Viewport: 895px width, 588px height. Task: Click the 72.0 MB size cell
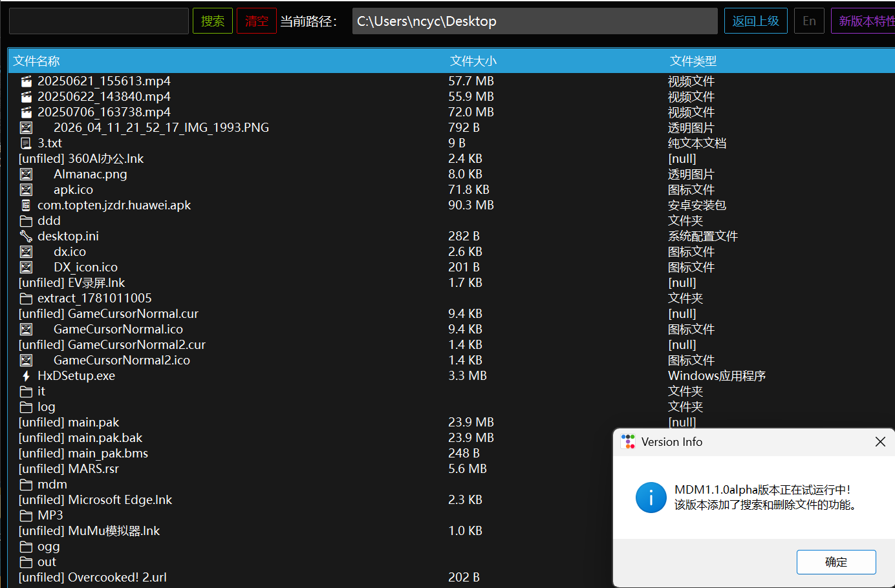[471, 112]
